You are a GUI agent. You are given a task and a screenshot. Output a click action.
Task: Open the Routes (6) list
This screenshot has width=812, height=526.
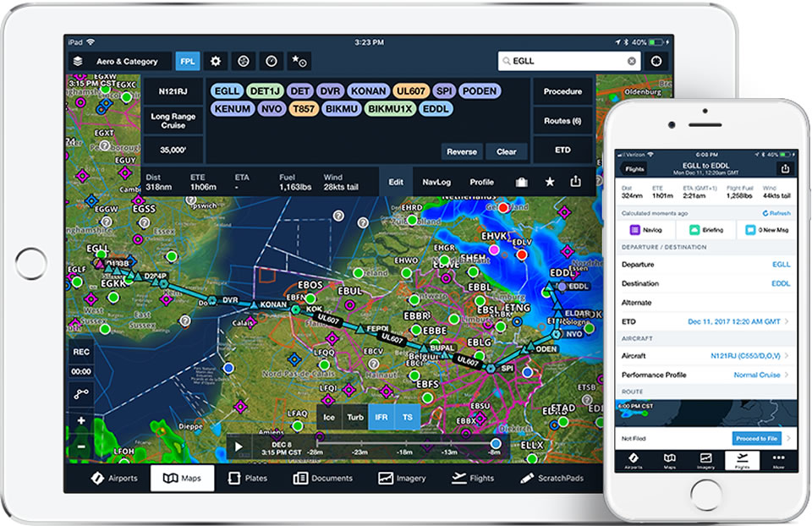[563, 121]
